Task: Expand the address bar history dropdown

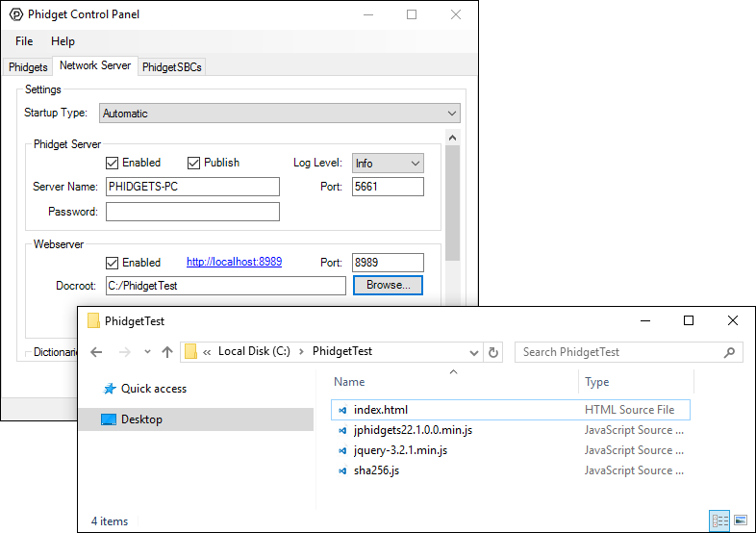Action: click(x=474, y=352)
